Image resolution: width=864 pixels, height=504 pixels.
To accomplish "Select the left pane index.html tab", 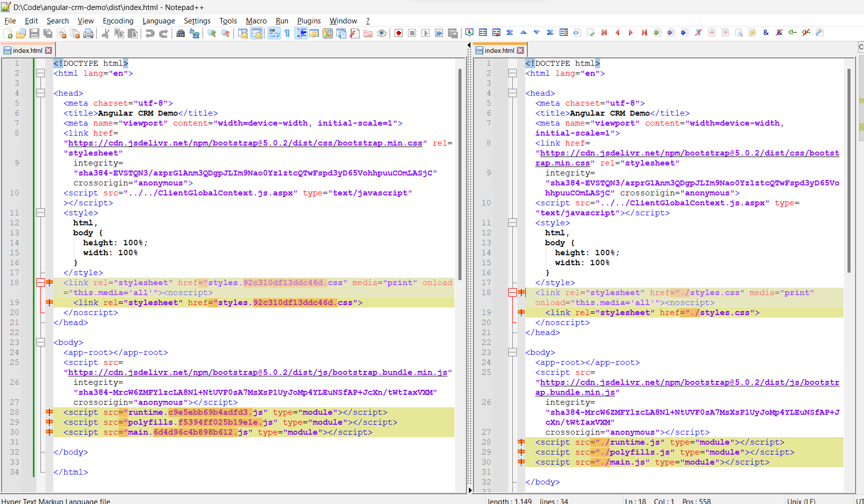I will pyautogui.click(x=27, y=50).
